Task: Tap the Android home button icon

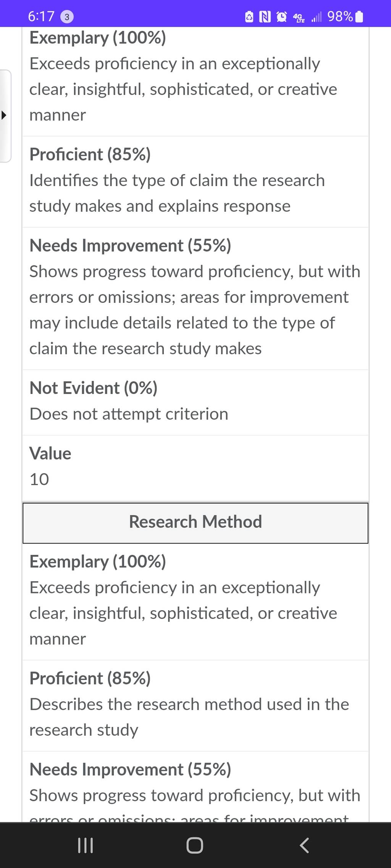Action: coord(195,845)
